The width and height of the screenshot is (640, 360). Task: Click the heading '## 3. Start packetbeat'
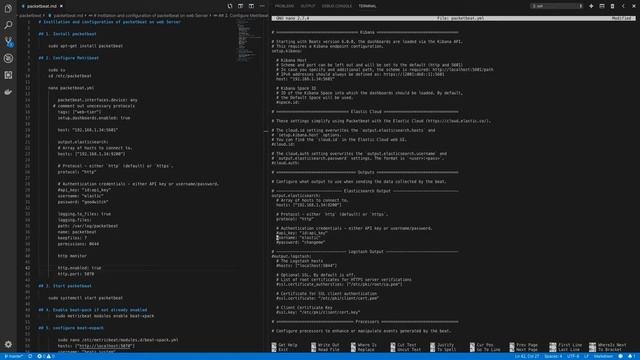[65, 286]
